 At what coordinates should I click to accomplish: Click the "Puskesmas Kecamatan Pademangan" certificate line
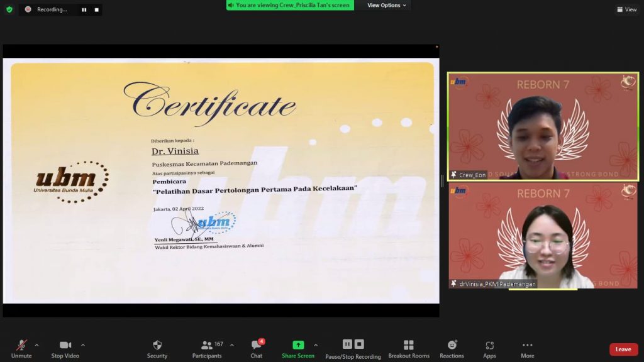tap(204, 163)
